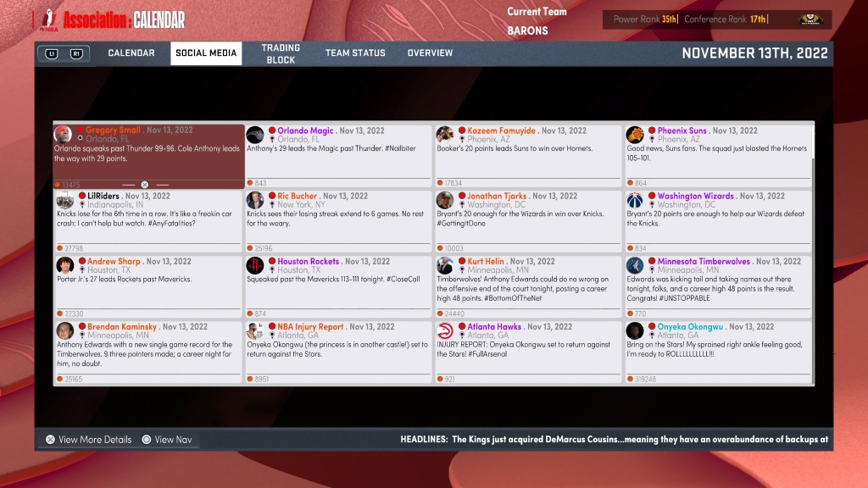Click the Barons team logo in header
This screenshot has height=488, width=868.
[810, 19]
